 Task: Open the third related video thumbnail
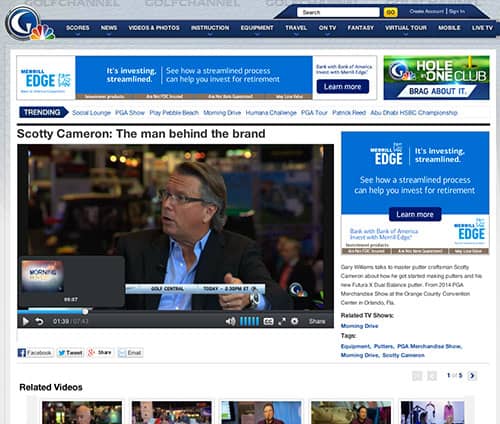(x=261, y=412)
